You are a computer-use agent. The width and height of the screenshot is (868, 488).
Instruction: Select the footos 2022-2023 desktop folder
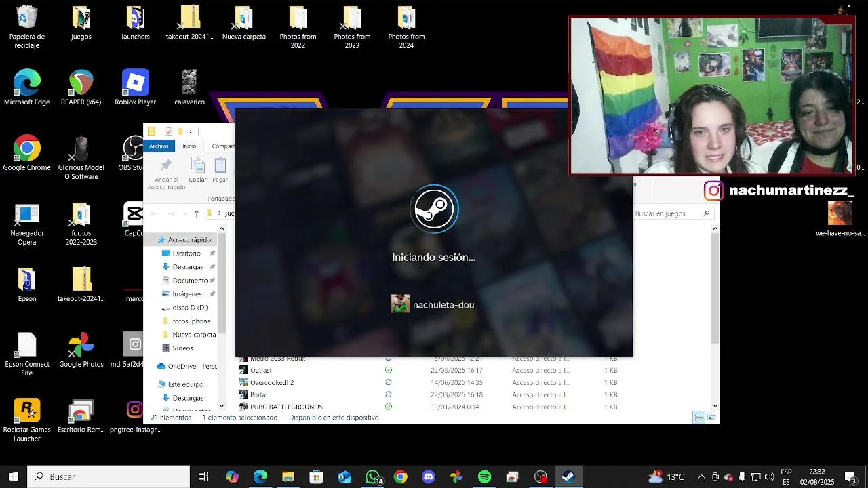click(81, 224)
